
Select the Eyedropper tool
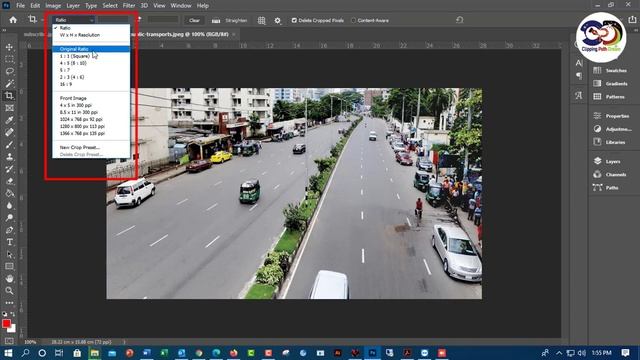tap(9, 120)
